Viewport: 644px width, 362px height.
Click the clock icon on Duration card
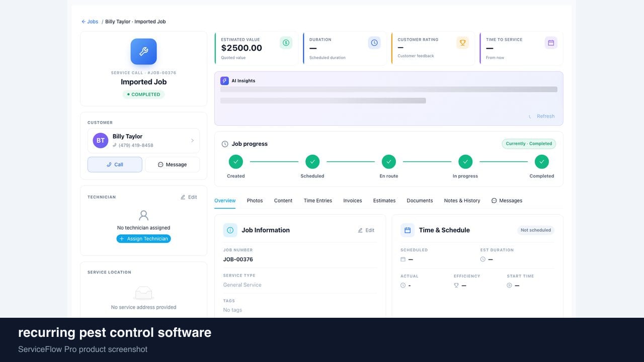(374, 43)
